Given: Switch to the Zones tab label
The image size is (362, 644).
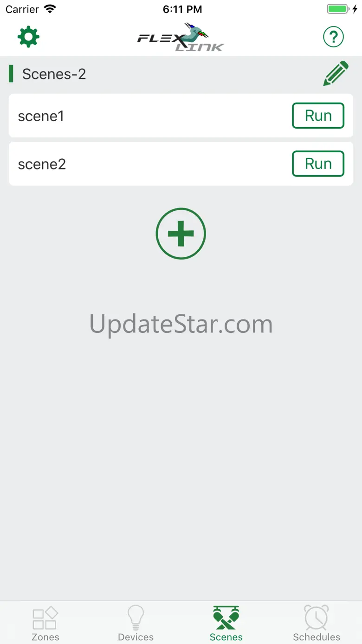Looking at the screenshot, I should (x=45, y=637).
